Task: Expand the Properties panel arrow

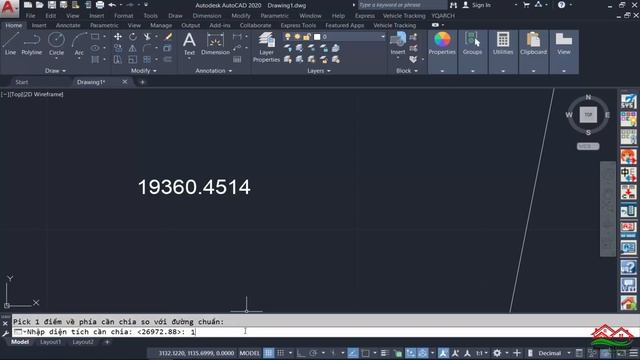Action: pyautogui.click(x=442, y=71)
